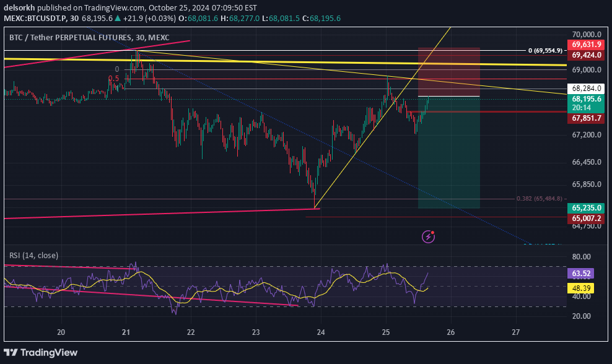This screenshot has height=364, width=612.
Task: Expand the MEXC:BTCUSDT.P symbol details
Action: (36, 19)
